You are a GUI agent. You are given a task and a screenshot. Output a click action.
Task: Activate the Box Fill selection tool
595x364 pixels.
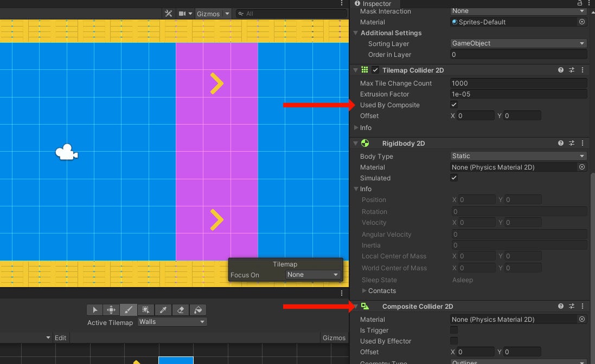145,309
